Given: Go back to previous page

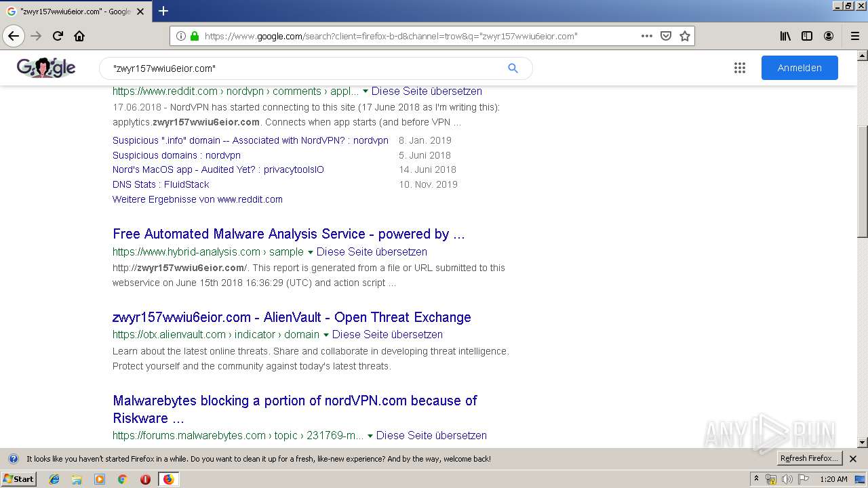Looking at the screenshot, I should [14, 36].
